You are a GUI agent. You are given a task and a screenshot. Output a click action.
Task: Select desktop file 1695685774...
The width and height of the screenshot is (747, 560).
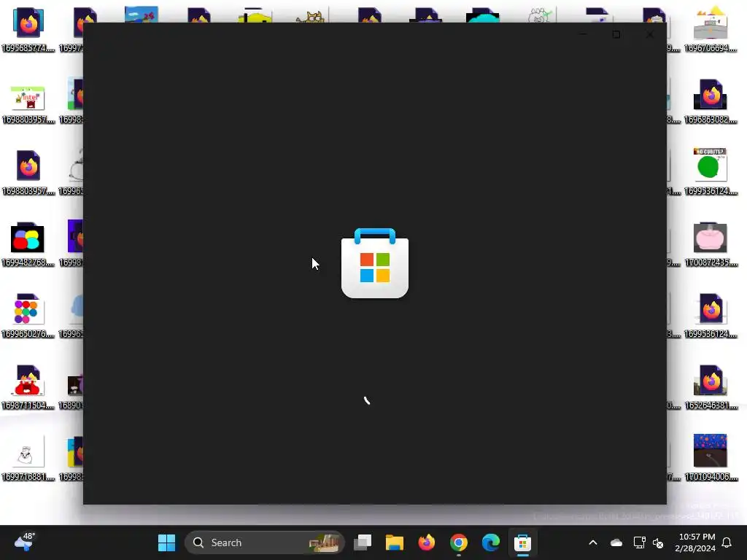click(x=28, y=29)
